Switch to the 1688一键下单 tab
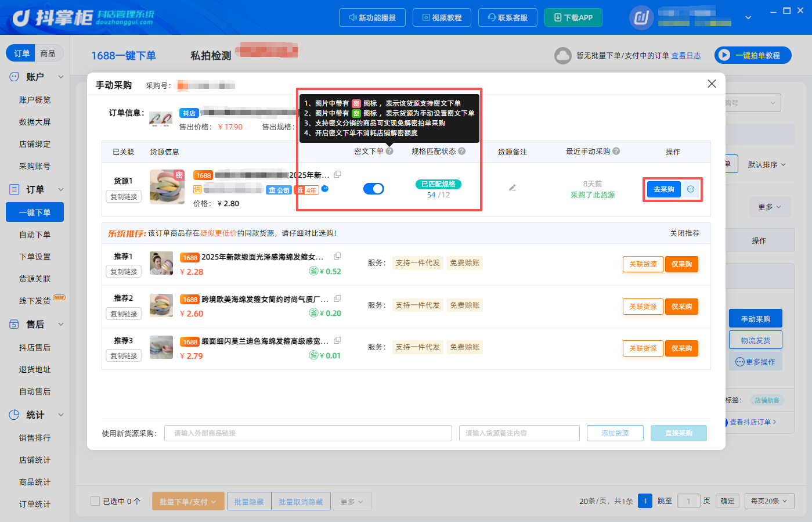This screenshot has height=522, width=812. pos(124,56)
